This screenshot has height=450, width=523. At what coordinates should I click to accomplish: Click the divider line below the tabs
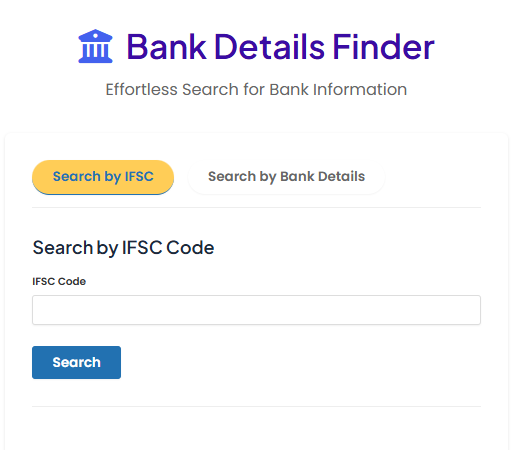click(x=256, y=207)
